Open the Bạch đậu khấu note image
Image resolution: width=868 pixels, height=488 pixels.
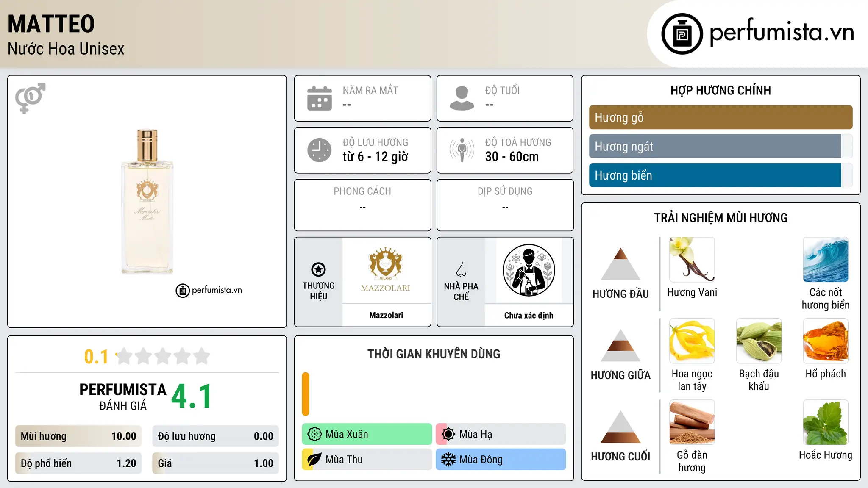coord(759,341)
